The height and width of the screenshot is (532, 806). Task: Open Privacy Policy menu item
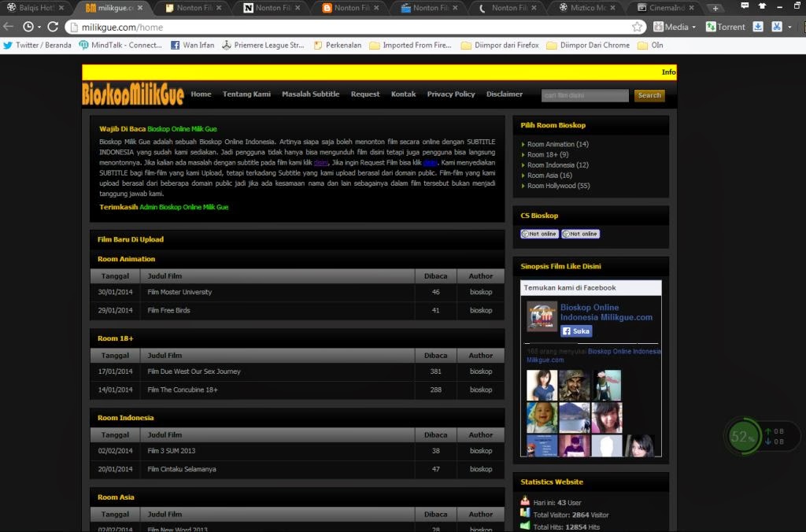[451, 94]
